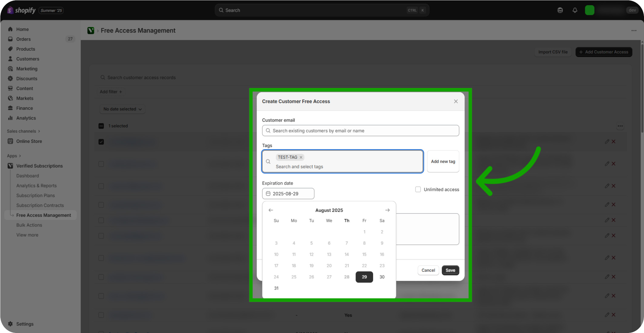Viewport: 644px width, 333px height.
Task: Click the Customer email search field
Action: pyautogui.click(x=360, y=131)
